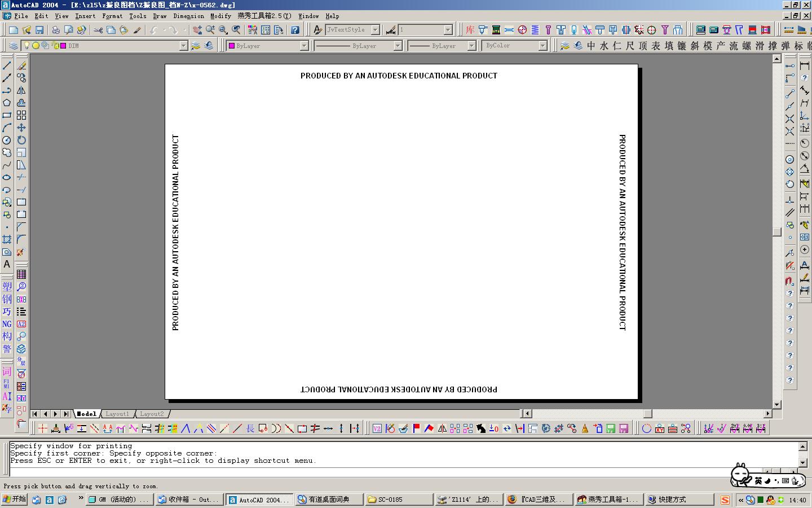Open the dimension style dropdown showing 1
This screenshot has width=812, height=508.
click(448, 30)
